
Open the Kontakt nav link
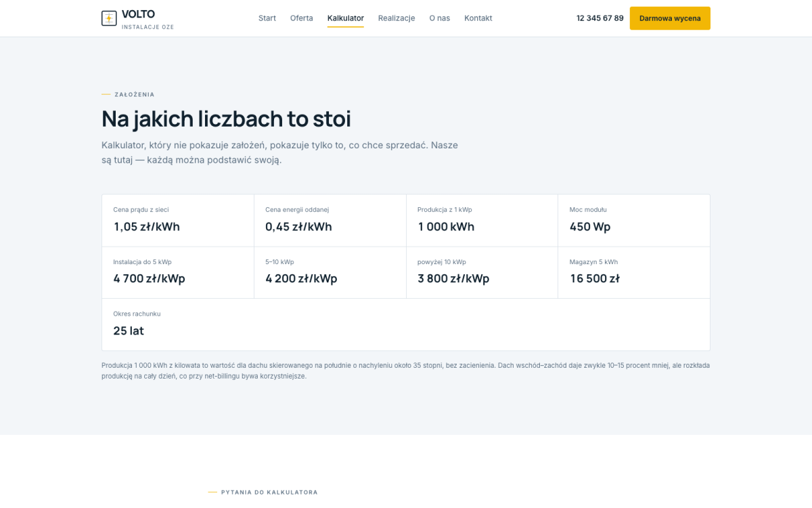[x=478, y=18]
